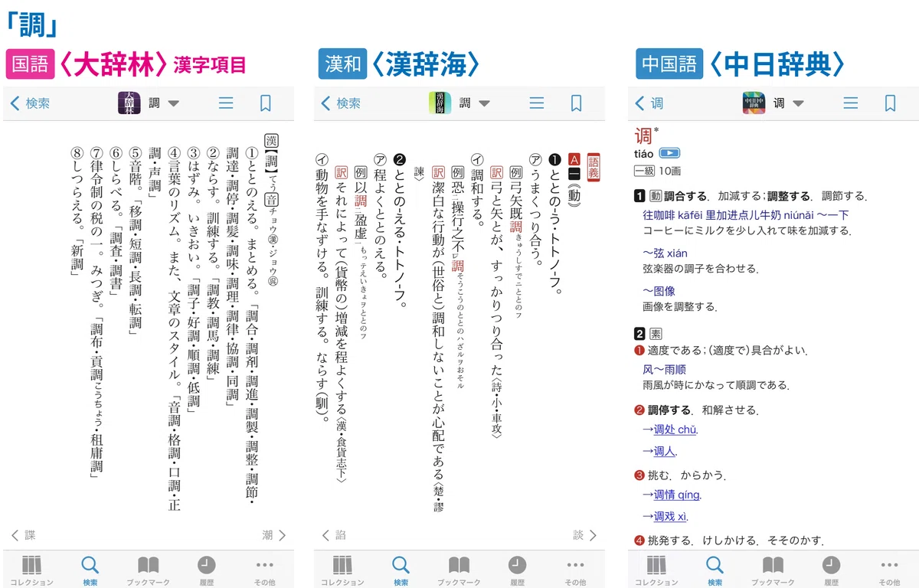Click example phrase ～弦 xián

[665, 253]
